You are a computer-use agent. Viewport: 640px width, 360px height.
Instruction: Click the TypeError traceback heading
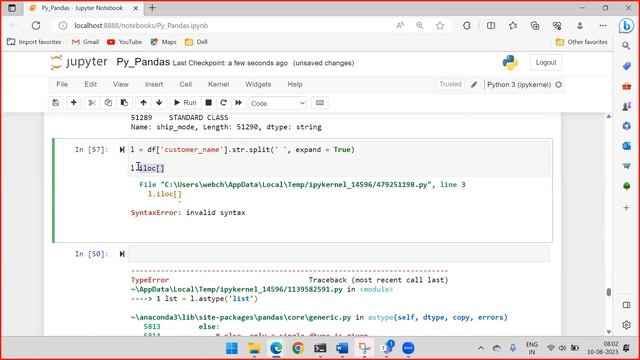click(150, 280)
